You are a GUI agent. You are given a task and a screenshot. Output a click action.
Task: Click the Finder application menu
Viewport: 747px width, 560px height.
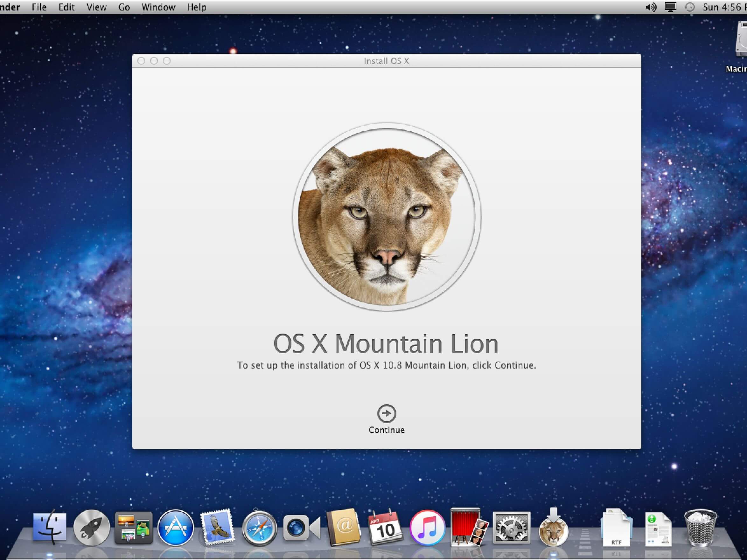point(10,7)
